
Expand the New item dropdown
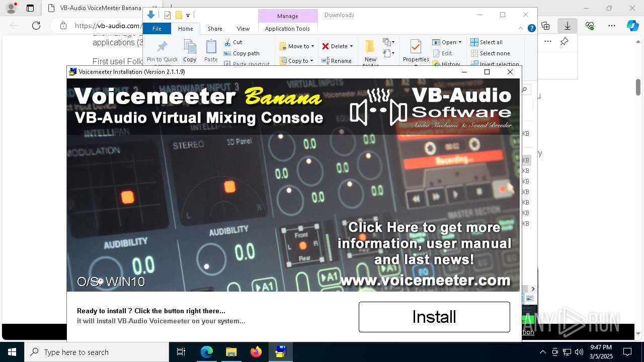pyautogui.click(x=388, y=42)
